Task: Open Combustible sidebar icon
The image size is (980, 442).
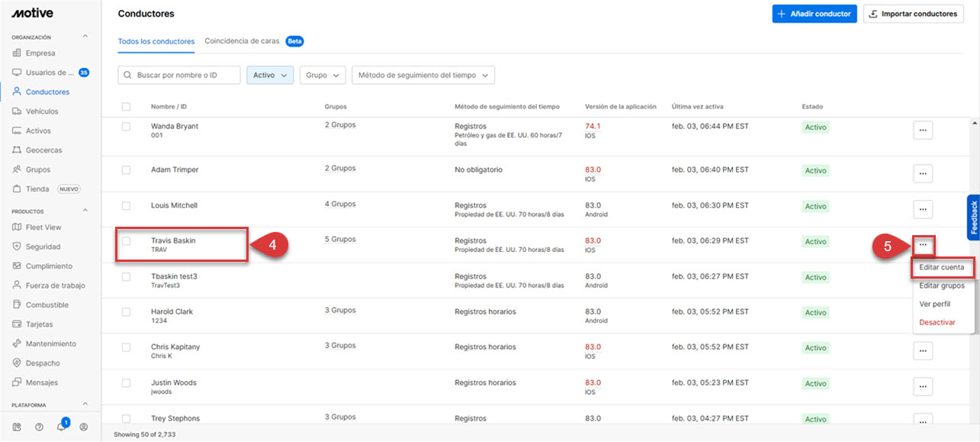Action: tap(17, 305)
